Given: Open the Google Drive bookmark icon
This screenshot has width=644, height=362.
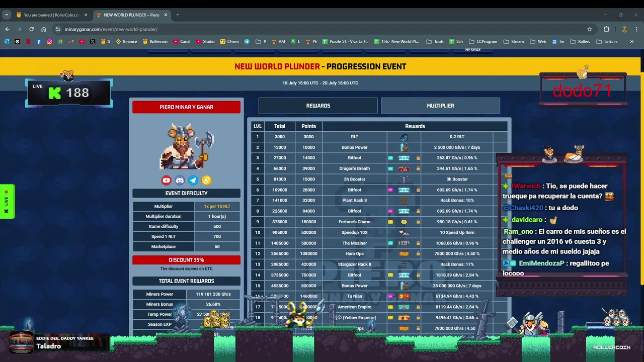Looking at the screenshot, I should [60, 42].
